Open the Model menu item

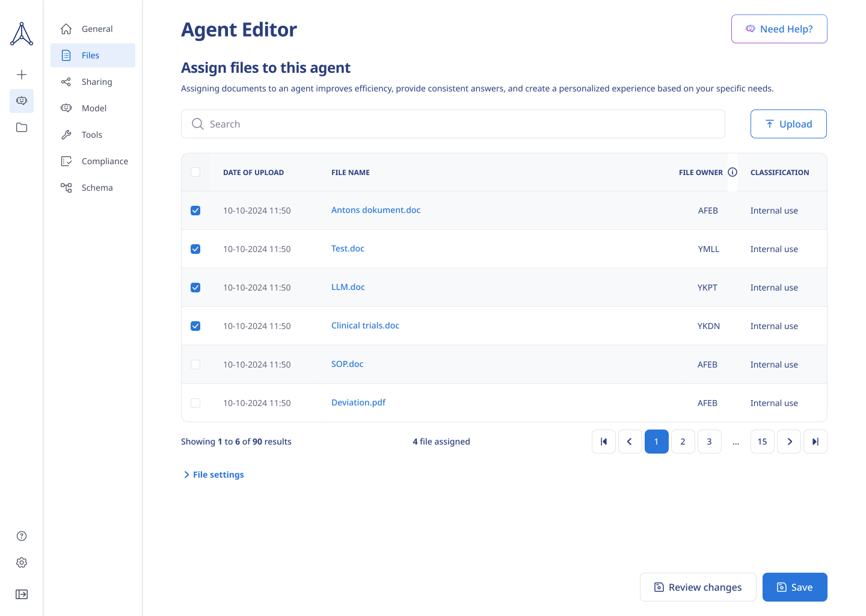click(93, 108)
